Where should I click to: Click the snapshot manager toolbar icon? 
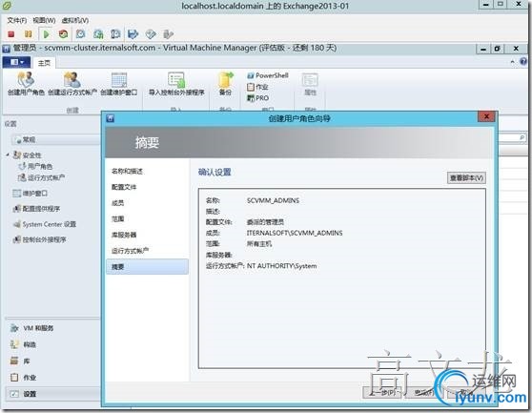tap(115, 34)
